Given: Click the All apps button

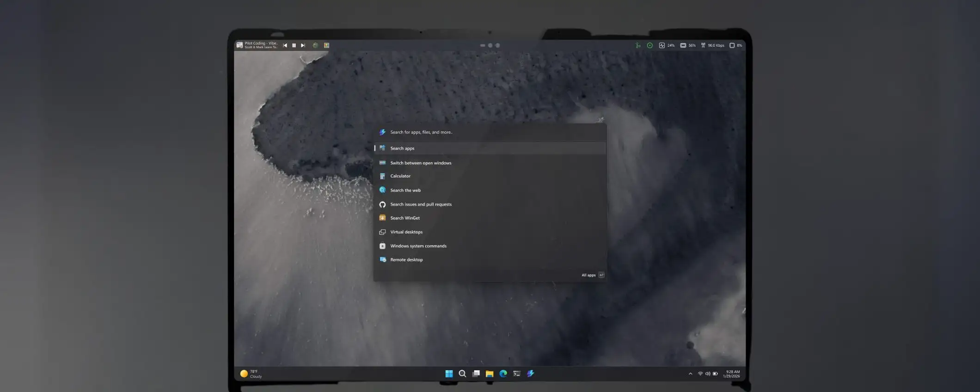Looking at the screenshot, I should [593, 275].
